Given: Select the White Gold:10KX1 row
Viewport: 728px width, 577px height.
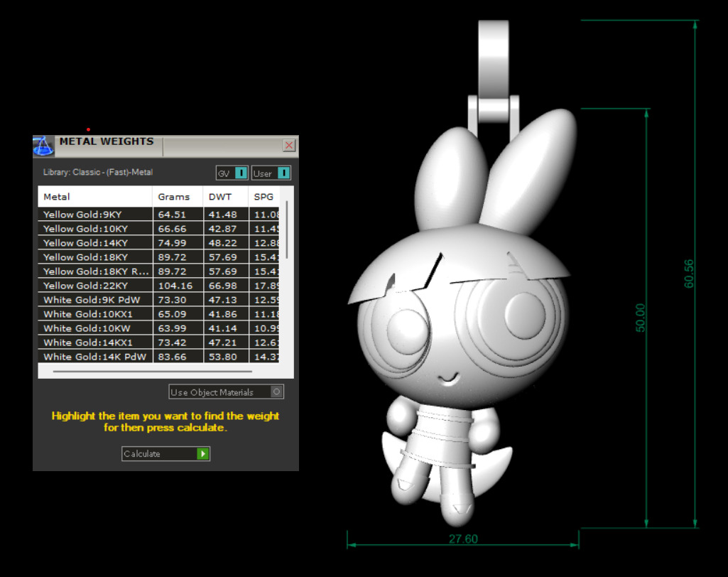Looking at the screenshot, I should 158,314.
